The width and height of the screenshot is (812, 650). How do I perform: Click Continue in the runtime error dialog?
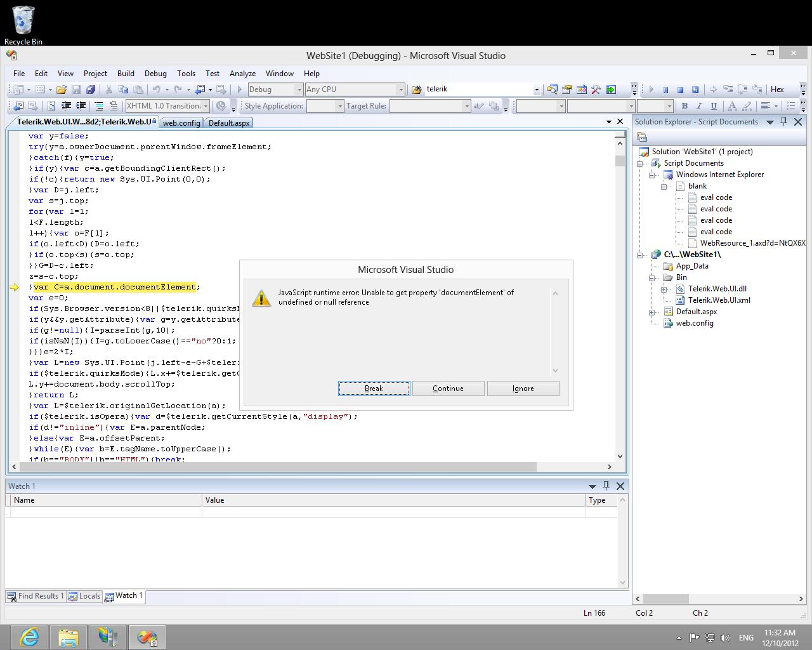point(448,388)
